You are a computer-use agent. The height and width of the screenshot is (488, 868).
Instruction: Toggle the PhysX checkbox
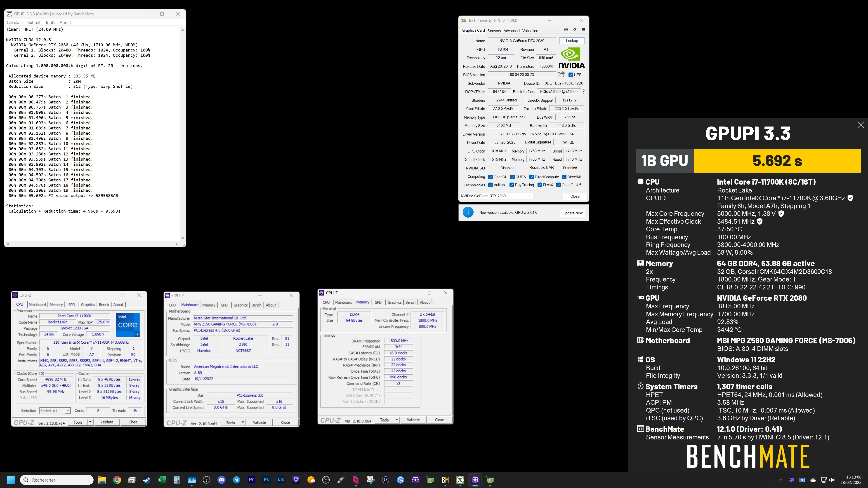click(540, 185)
